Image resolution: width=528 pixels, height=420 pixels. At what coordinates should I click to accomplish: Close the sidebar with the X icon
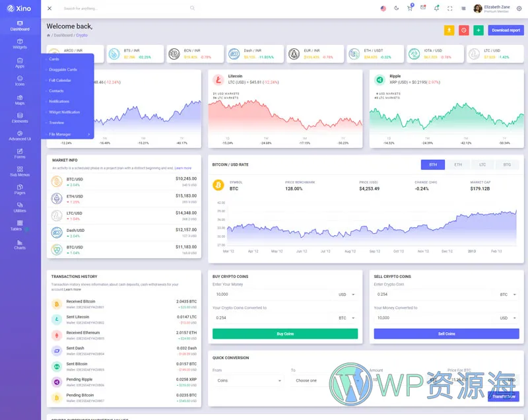[50, 9]
